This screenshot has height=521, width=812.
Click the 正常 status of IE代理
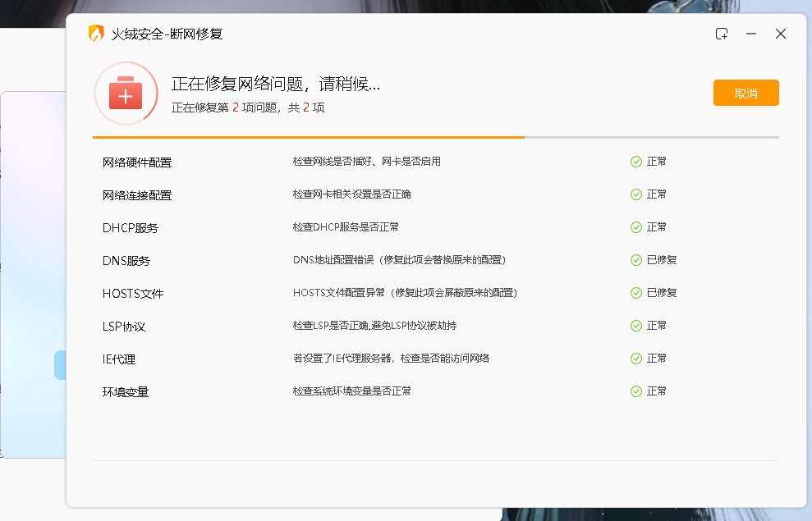[x=657, y=358]
